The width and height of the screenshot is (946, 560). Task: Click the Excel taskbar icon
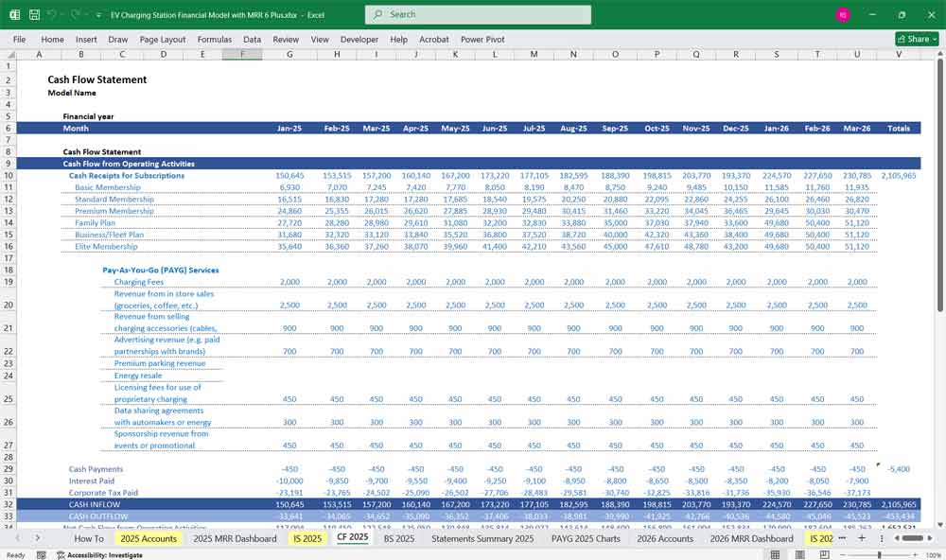pos(13,14)
